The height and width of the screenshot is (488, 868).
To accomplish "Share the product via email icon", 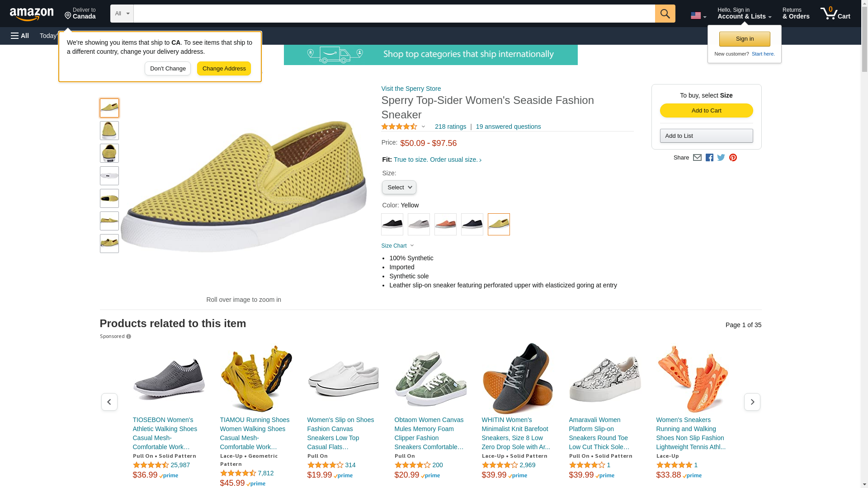I will pyautogui.click(x=697, y=158).
